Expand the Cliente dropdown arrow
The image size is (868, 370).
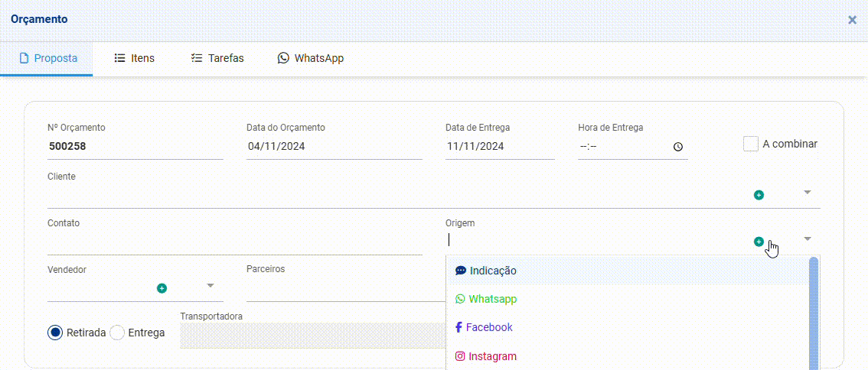tap(807, 193)
